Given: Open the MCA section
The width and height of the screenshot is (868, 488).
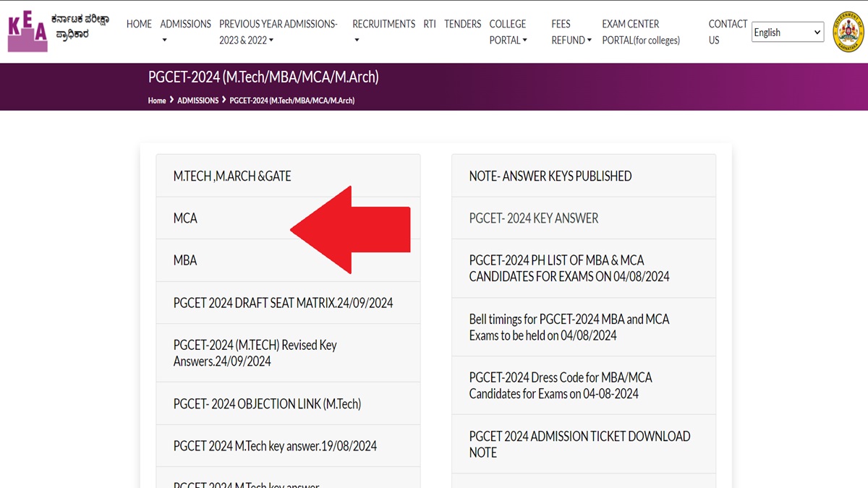Looking at the screenshot, I should click(x=288, y=218).
